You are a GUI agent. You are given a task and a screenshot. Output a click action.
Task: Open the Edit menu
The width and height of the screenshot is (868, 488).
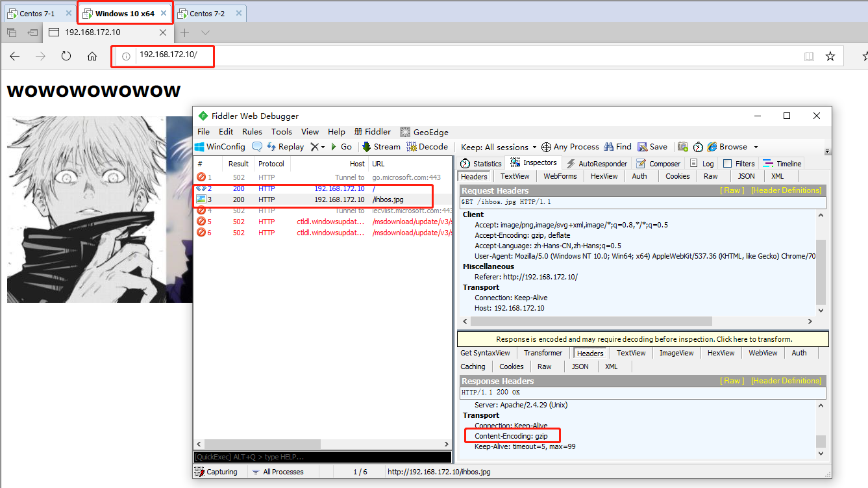[x=226, y=131]
